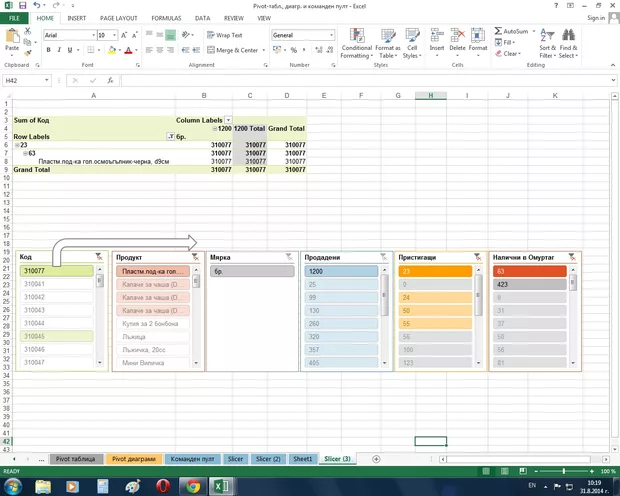620x496 pixels.
Task: Add a new sheet with plus button
Action: [376, 459]
